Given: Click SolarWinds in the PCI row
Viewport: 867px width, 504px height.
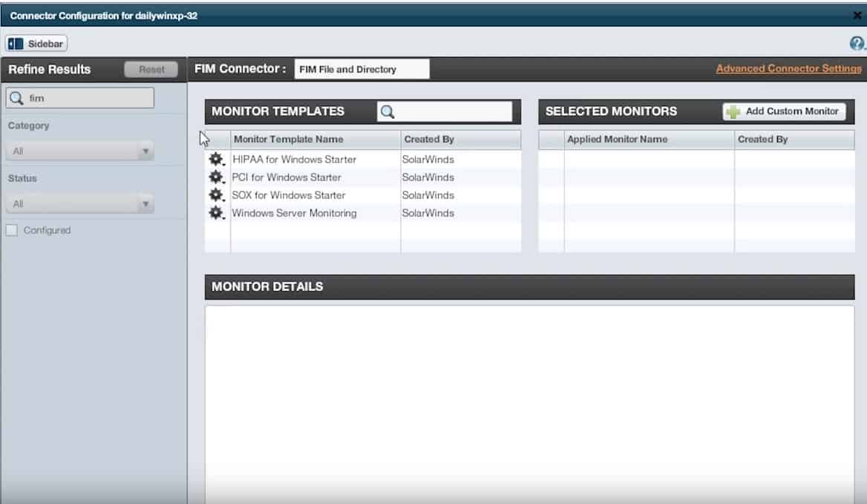Looking at the screenshot, I should click(x=428, y=177).
